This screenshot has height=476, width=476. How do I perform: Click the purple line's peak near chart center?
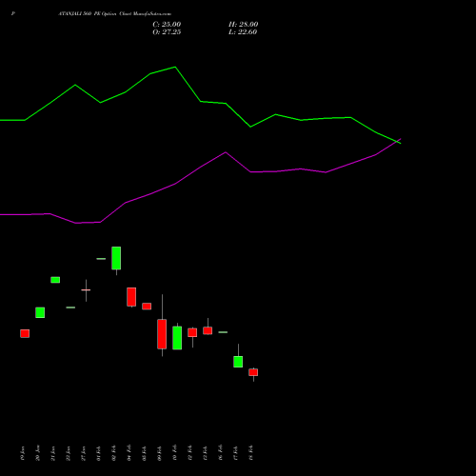(226, 152)
